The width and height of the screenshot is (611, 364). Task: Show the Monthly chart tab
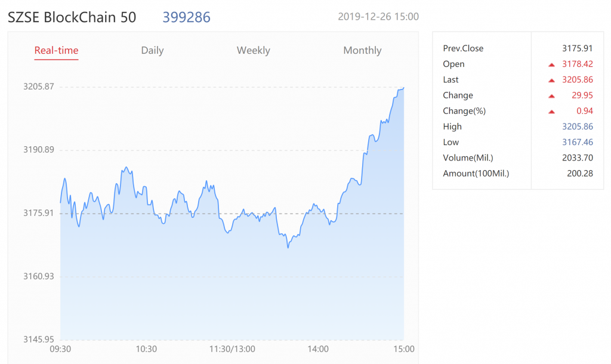362,51
